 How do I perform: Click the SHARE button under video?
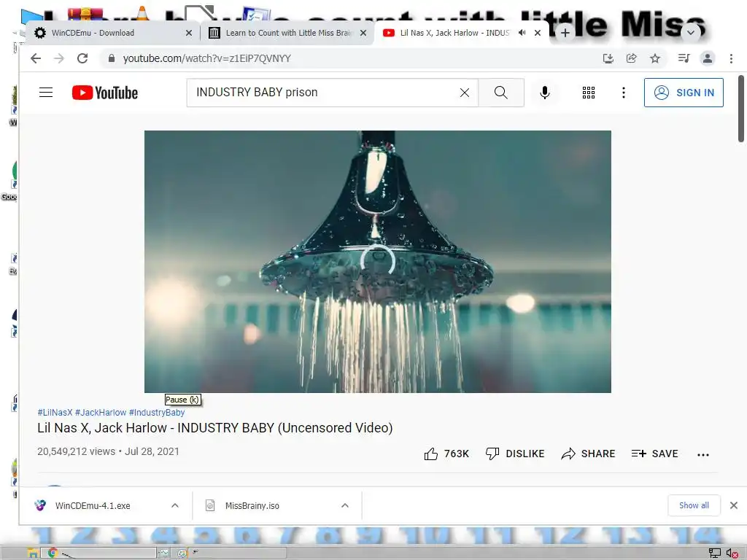pyautogui.click(x=588, y=454)
